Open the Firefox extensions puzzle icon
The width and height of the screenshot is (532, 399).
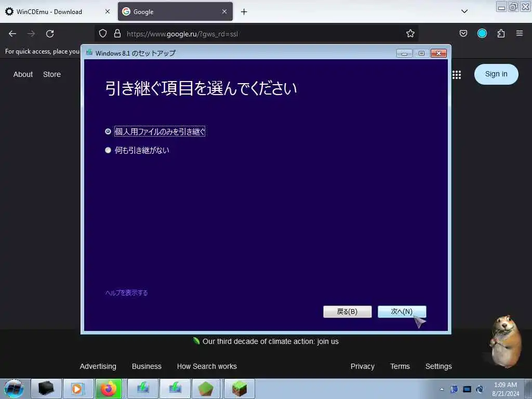click(x=501, y=33)
